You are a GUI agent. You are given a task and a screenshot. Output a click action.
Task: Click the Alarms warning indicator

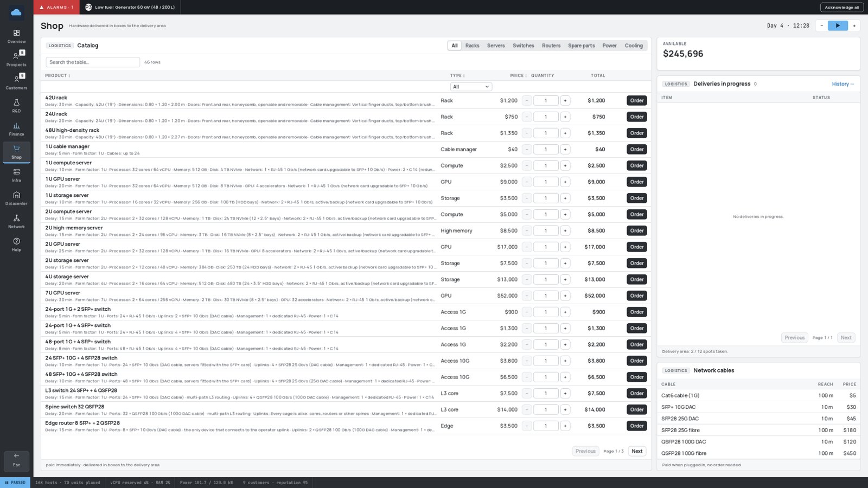pos(56,7)
